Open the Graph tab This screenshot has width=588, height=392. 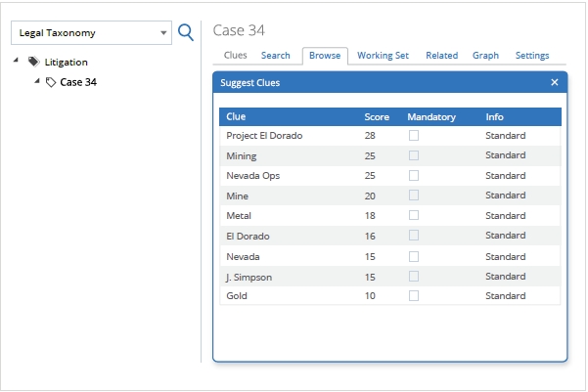(x=485, y=56)
